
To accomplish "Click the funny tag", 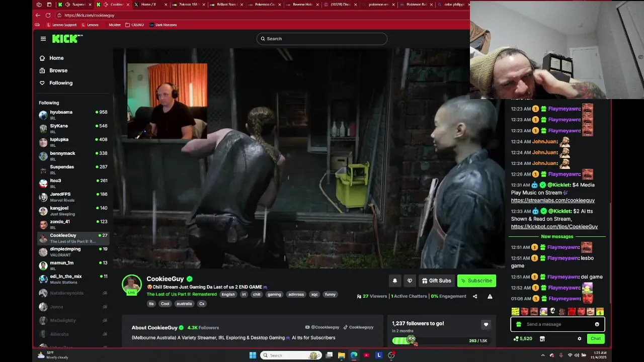I will pyautogui.click(x=330, y=294).
